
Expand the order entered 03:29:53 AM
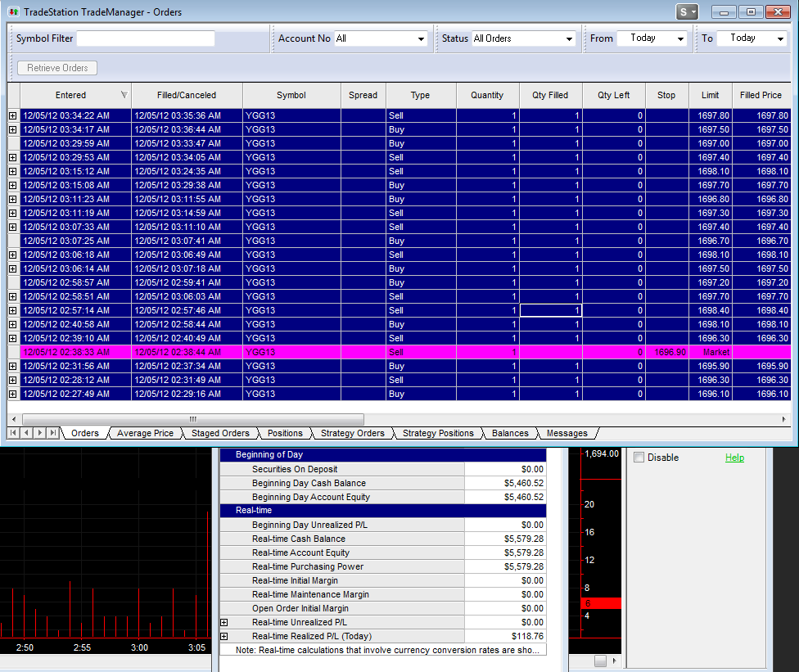pyautogui.click(x=13, y=157)
